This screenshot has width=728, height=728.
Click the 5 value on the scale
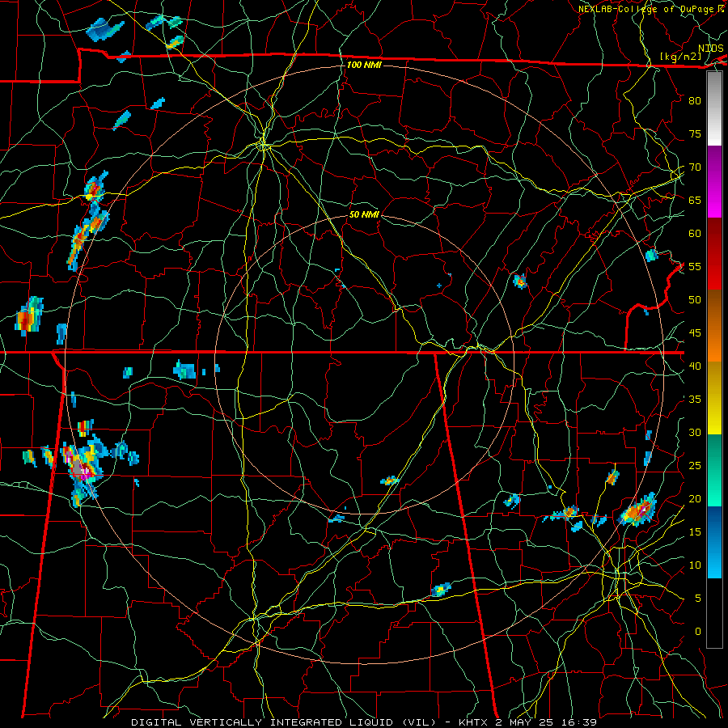click(698, 599)
